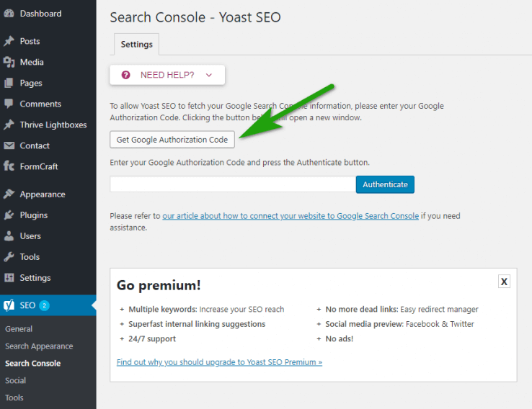Click the Tools wrench icon
This screenshot has height=409, width=532.
click(x=9, y=257)
